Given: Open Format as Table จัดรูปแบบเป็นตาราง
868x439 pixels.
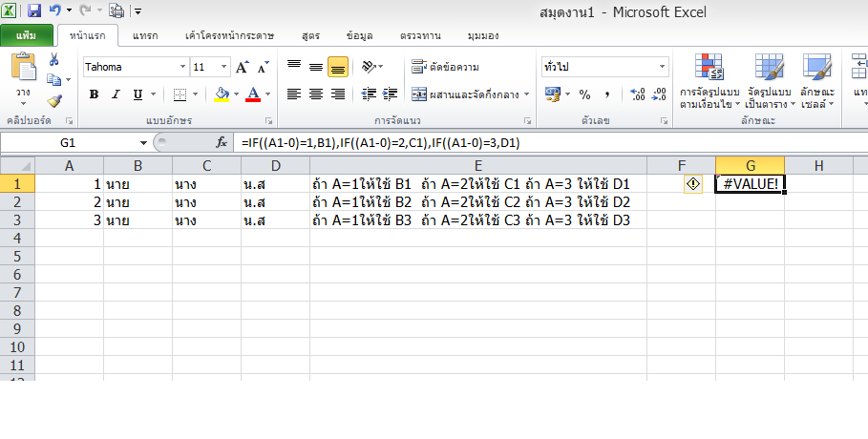Looking at the screenshot, I should tap(770, 81).
